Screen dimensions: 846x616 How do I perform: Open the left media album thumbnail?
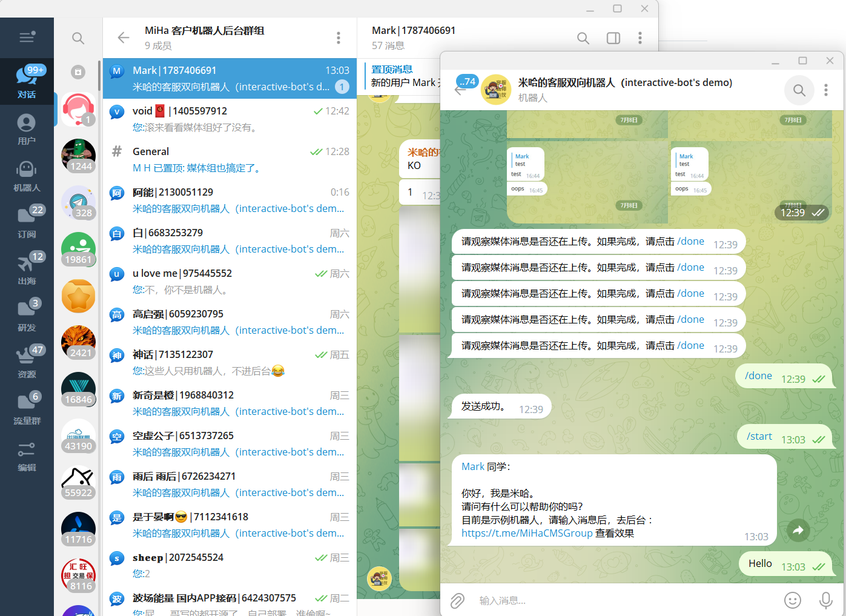(587, 181)
